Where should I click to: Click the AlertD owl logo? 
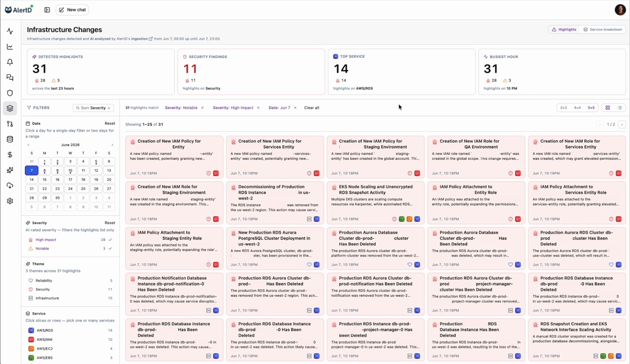click(19, 9)
